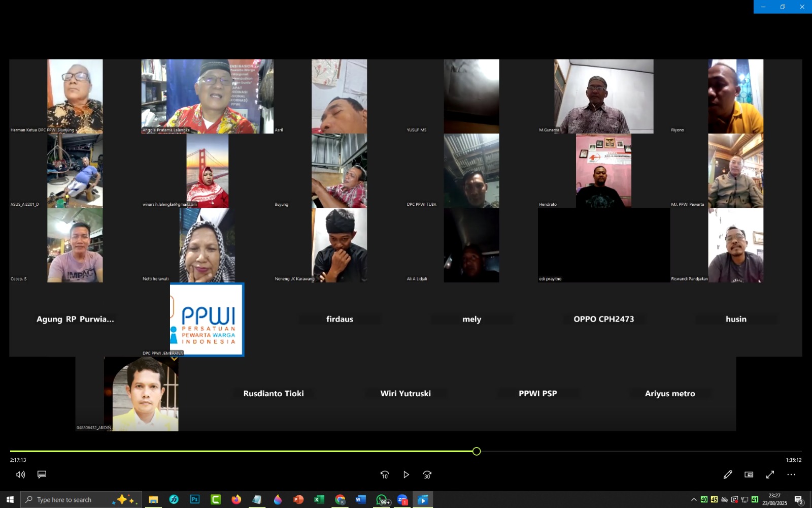The image size is (812, 508).
Task: Switch to mini view mode
Action: pos(749,474)
